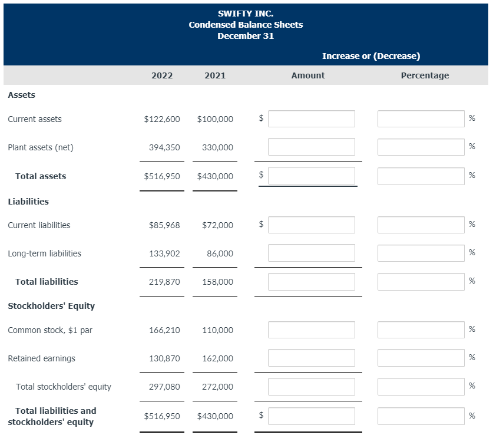The height and width of the screenshot is (448, 493).
Task: Click the Common stock Percentage input box
Action: (421, 329)
